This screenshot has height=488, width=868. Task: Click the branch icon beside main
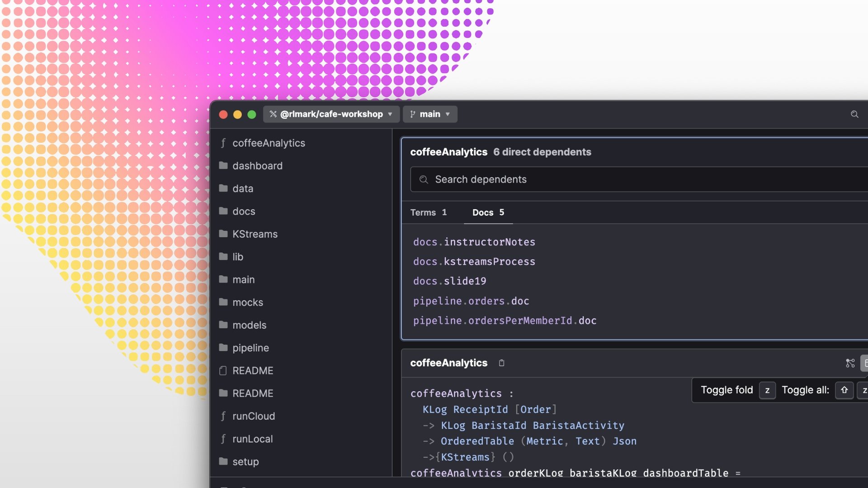(412, 114)
